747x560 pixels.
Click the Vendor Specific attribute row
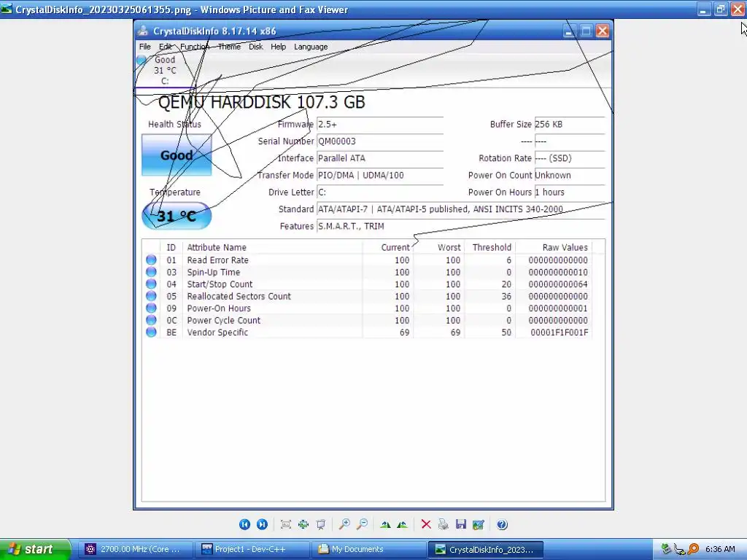[368, 332]
